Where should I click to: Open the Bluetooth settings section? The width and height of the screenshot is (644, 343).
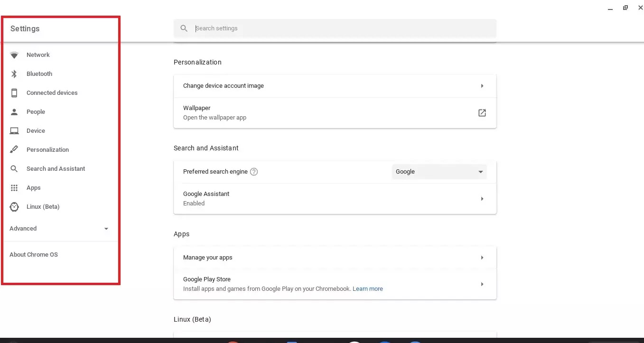coord(39,74)
